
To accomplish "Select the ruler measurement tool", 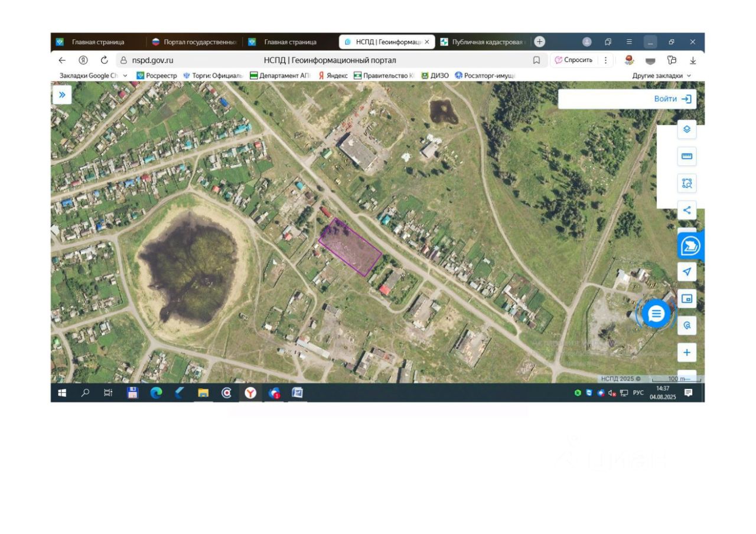I will tap(687, 157).
